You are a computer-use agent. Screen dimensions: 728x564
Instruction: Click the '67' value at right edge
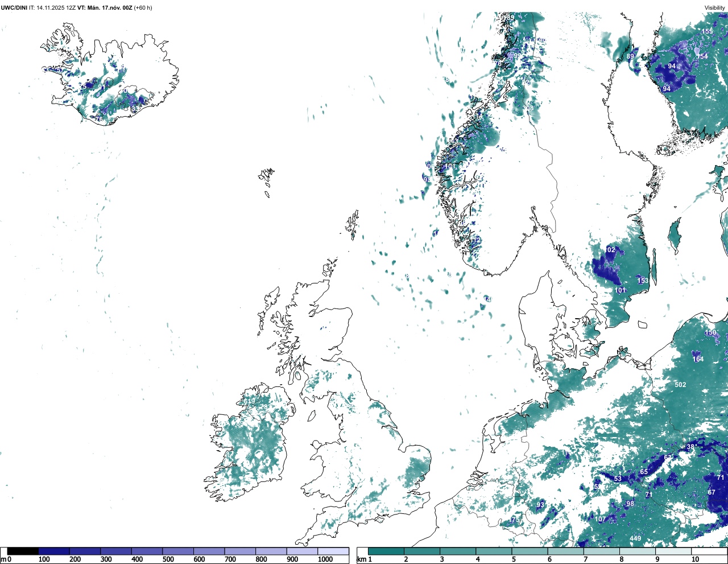pyautogui.click(x=712, y=493)
